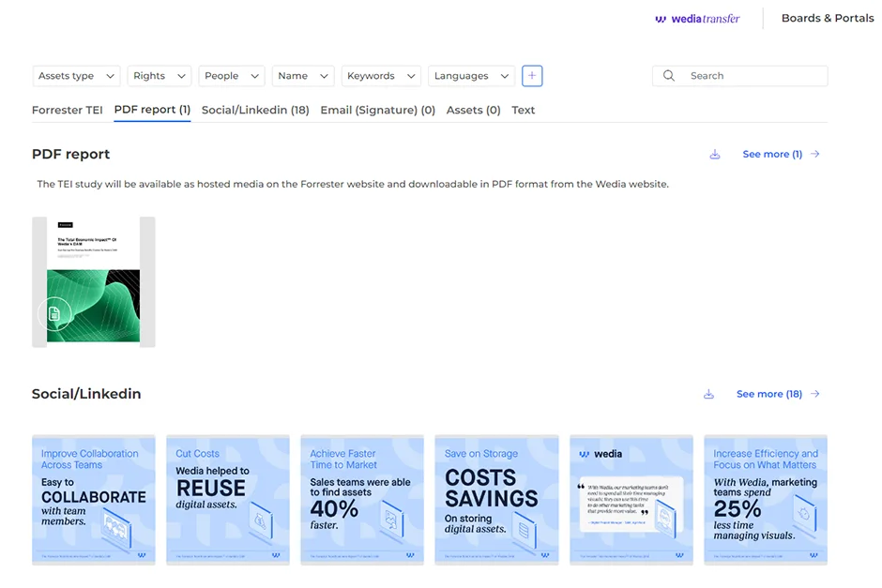Open the Name filter dropdown
The height and width of the screenshot is (588, 882).
pos(303,76)
